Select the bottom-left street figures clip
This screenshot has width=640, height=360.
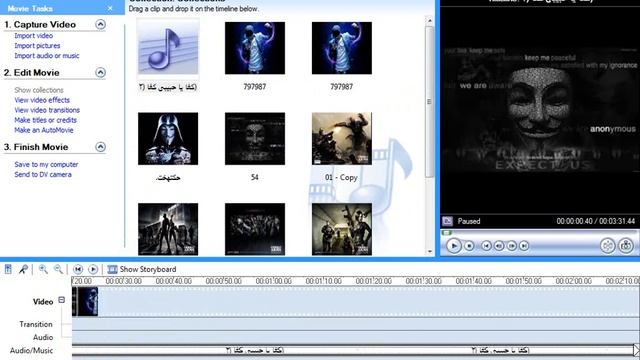(168, 229)
